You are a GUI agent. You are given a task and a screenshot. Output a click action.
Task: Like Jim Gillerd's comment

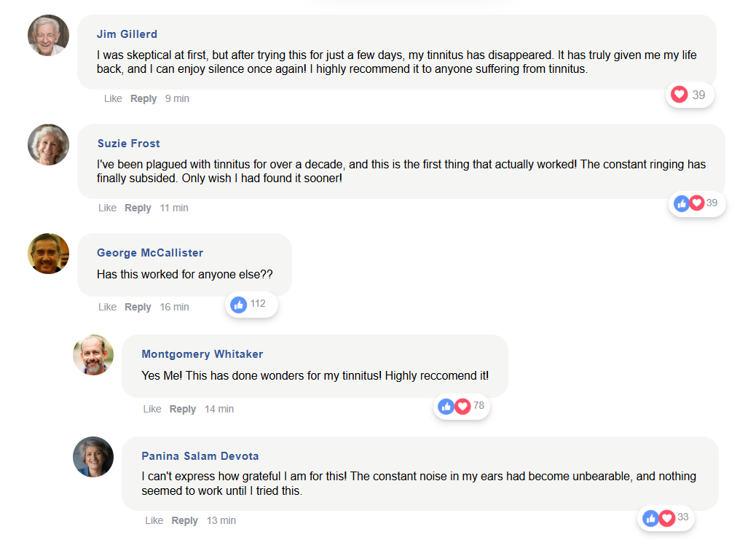click(x=113, y=98)
